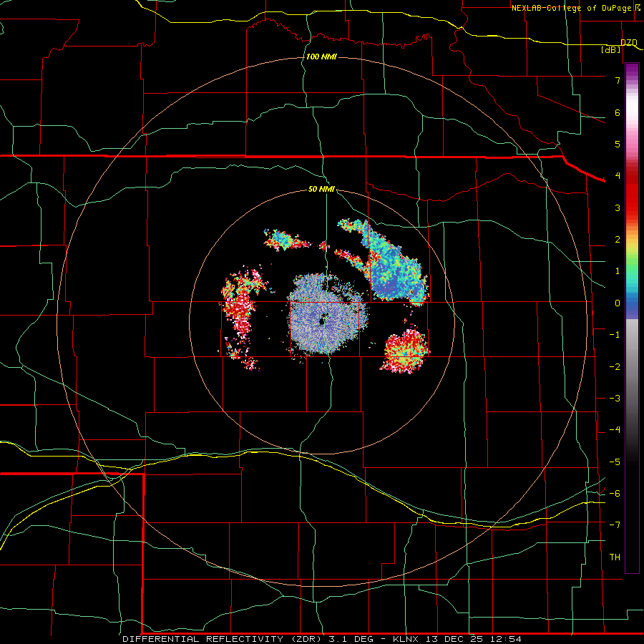Click the red 3 dB band of color bar
This screenshot has width=644, height=644.
pyautogui.click(x=632, y=205)
